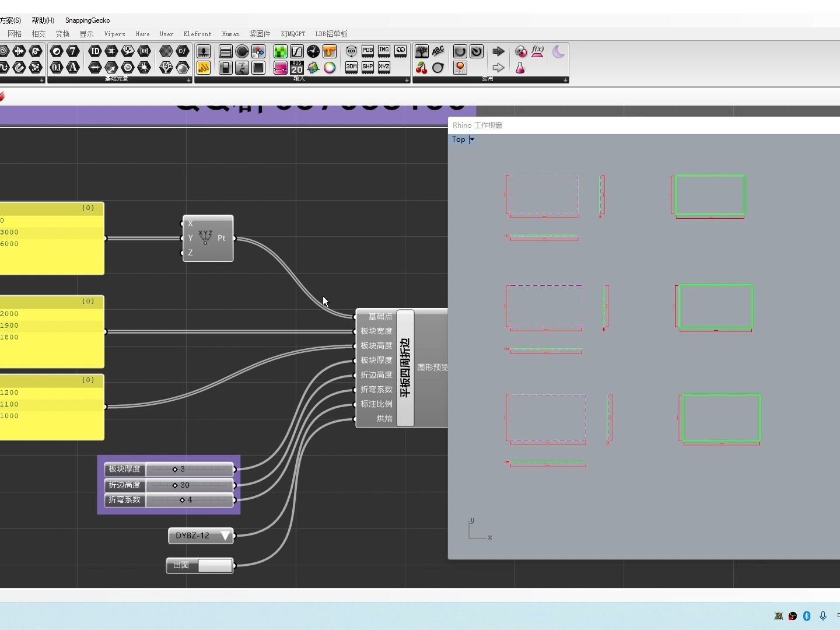840x630 pixels.
Task: Switch to the Vipers tab
Action: pos(114,34)
